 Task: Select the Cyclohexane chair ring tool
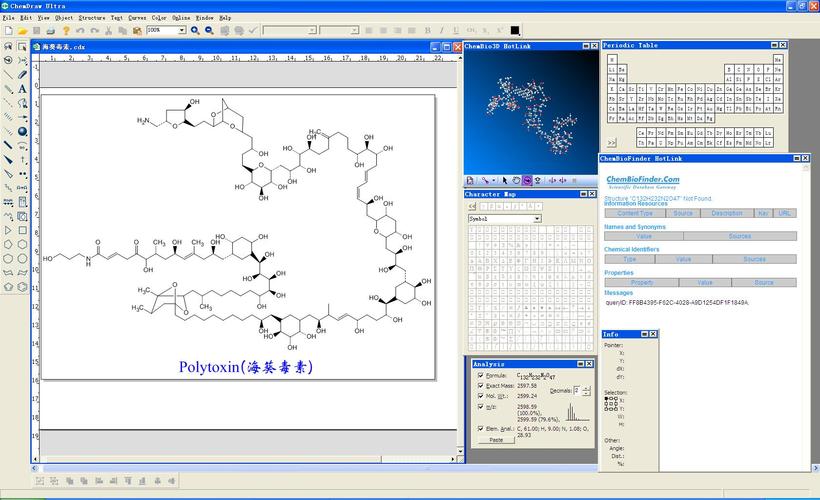(x=8, y=272)
